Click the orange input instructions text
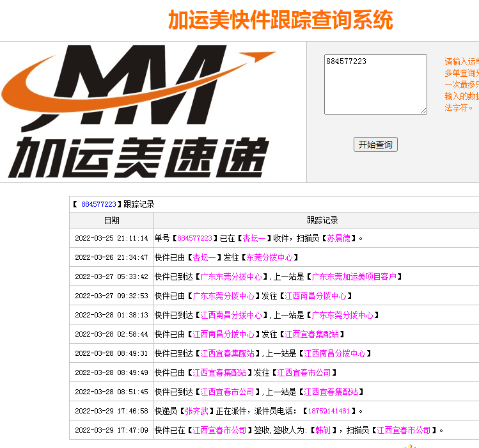The width and height of the screenshot is (479, 448). pos(462,84)
